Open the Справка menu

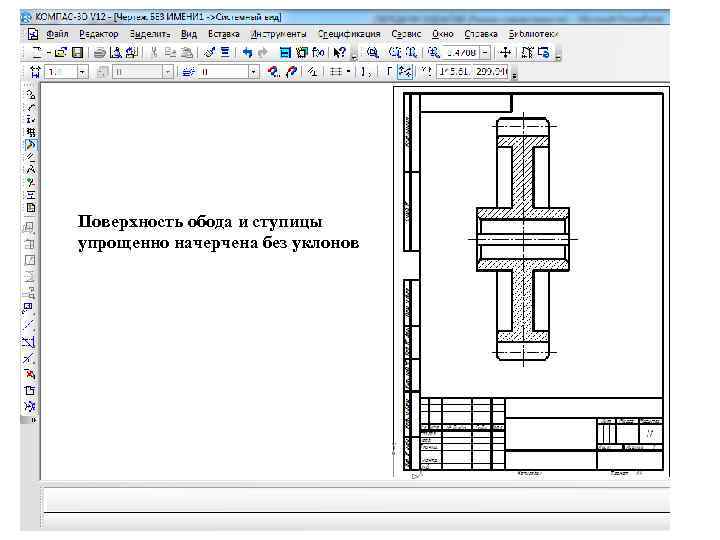481,34
